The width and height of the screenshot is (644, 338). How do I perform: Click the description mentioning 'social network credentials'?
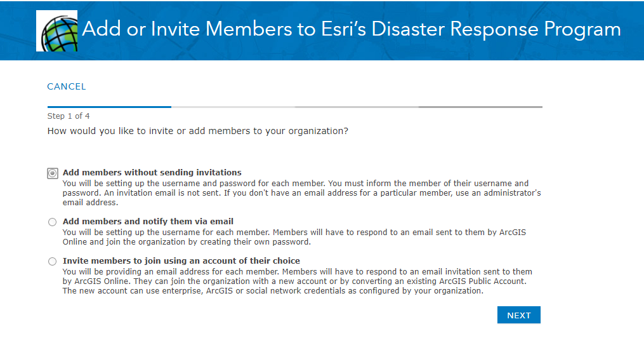[298, 281]
